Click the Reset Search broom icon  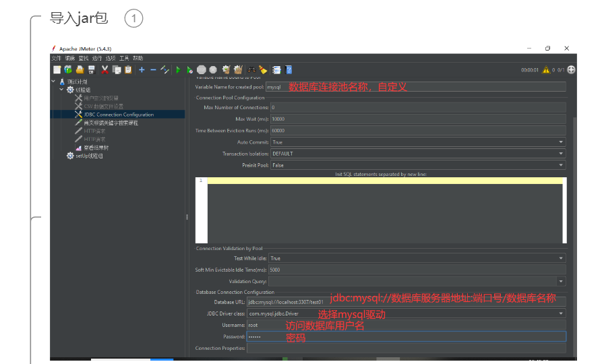pyautogui.click(x=263, y=69)
